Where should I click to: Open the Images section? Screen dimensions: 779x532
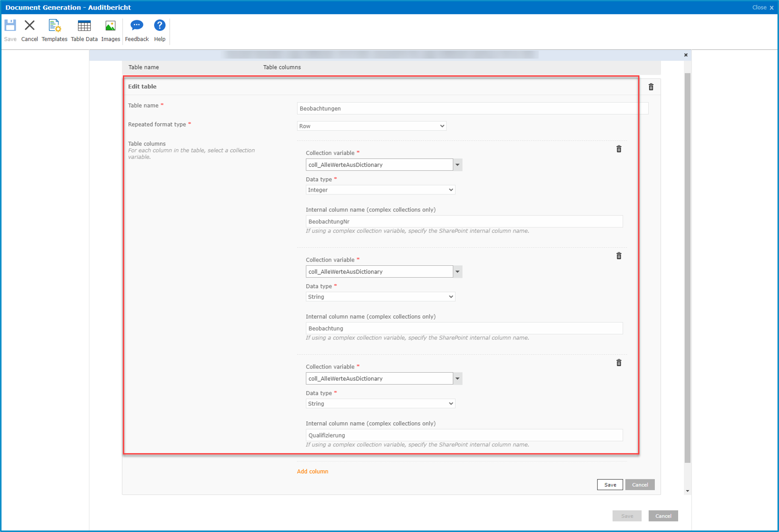tap(110, 29)
